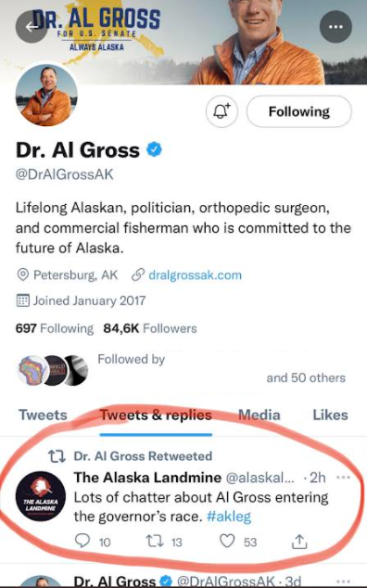Open the Likes tab
This screenshot has width=367, height=588.
pyautogui.click(x=330, y=415)
